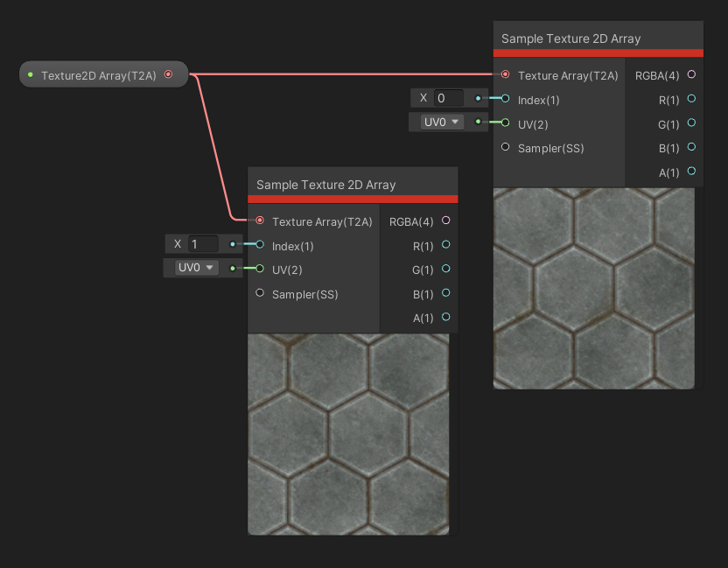
Task: Click the RGBA(4) output port on top node
Action: (x=691, y=75)
